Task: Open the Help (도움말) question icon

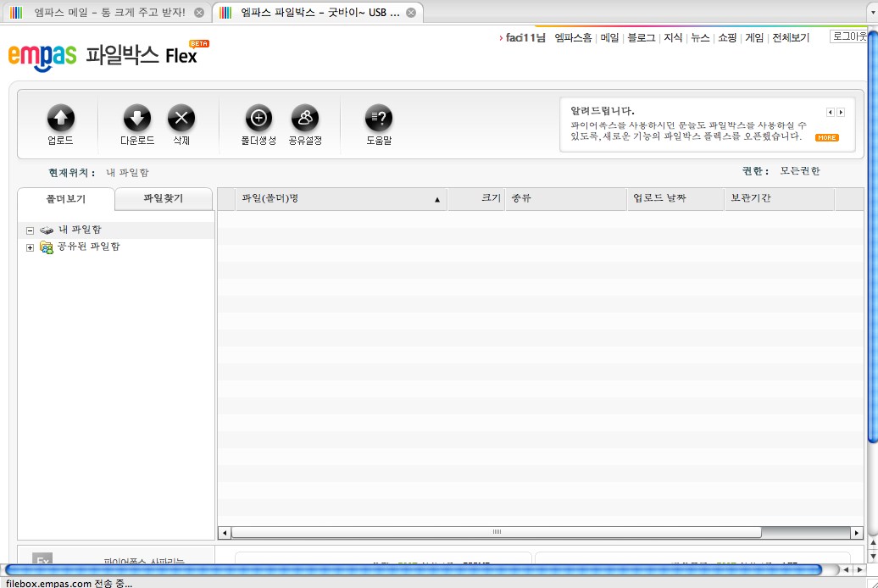Action: (x=379, y=118)
